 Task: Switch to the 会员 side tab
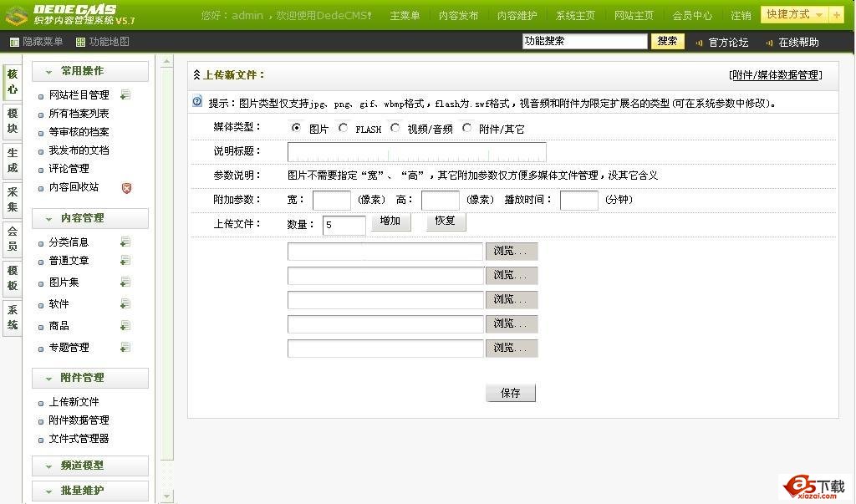click(12, 239)
